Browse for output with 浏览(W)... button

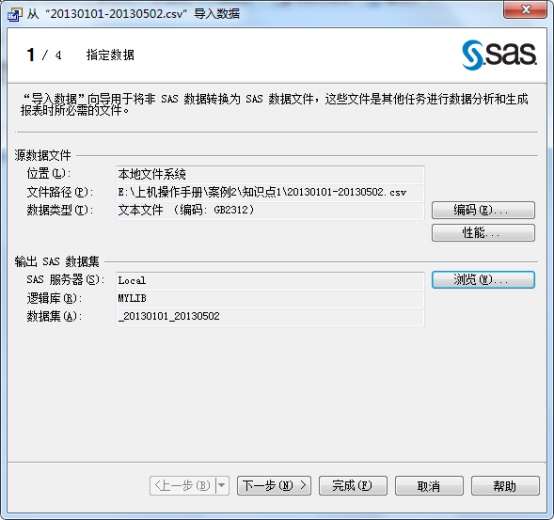[483, 280]
